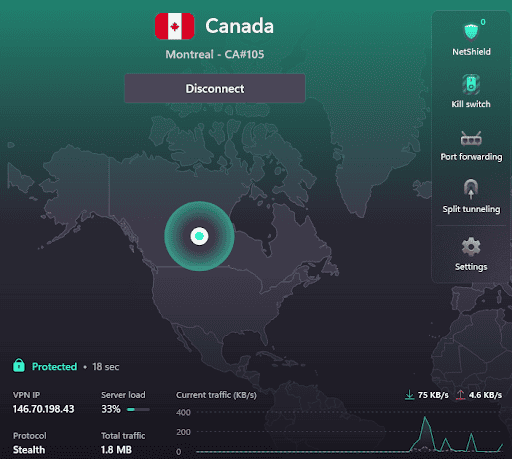Open the Split tunneling icon
The width and height of the screenshot is (512, 459).
click(471, 189)
